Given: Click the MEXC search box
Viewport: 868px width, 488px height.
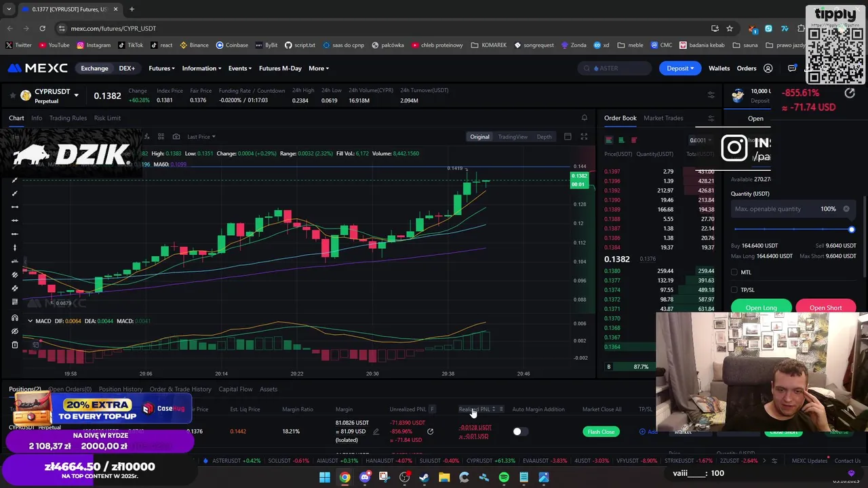Looking at the screenshot, I should click(614, 68).
